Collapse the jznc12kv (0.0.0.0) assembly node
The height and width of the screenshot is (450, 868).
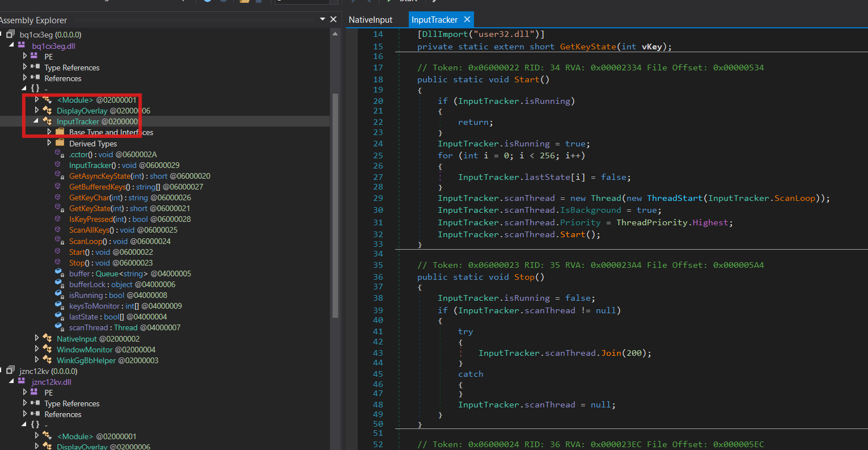[2, 371]
